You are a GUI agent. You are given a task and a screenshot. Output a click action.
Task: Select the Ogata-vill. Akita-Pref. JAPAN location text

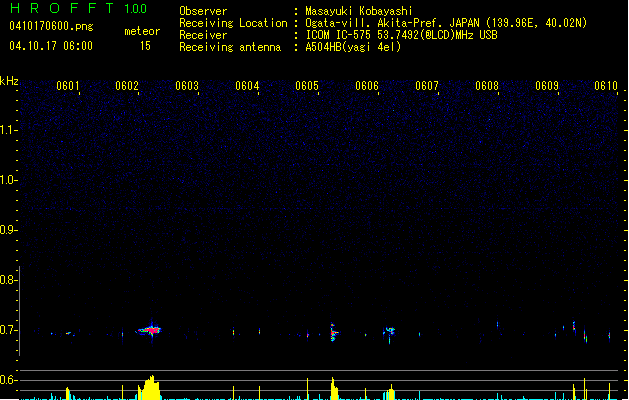(446, 23)
